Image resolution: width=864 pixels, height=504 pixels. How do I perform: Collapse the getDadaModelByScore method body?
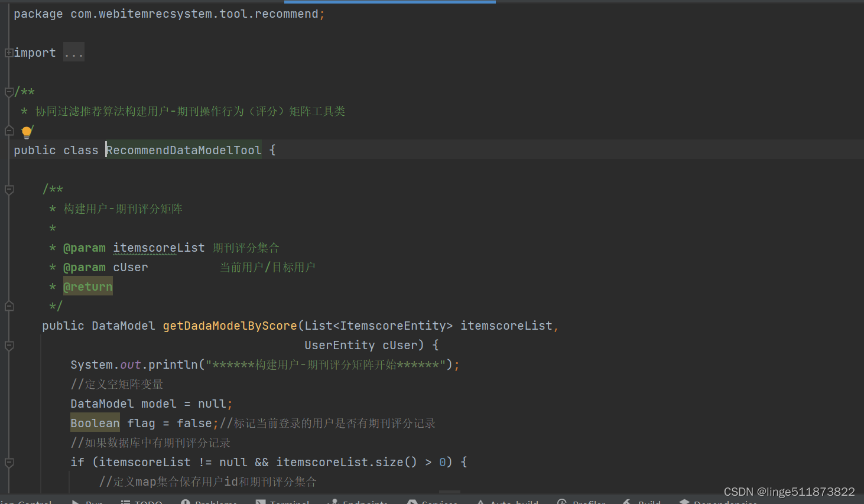click(x=9, y=346)
